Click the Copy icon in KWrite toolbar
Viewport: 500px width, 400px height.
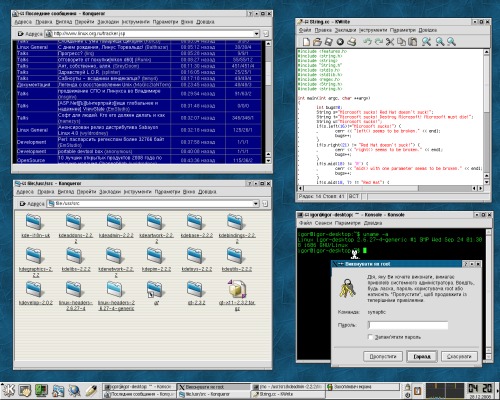(x=402, y=42)
